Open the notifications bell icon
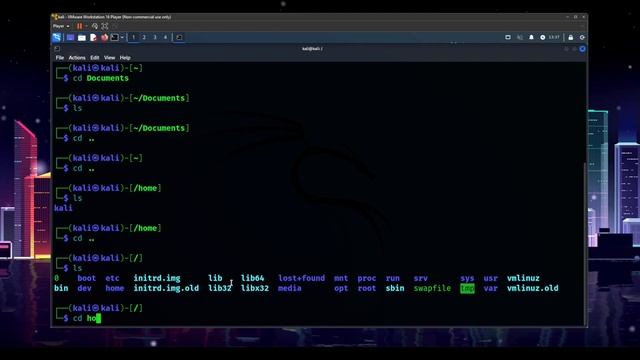This screenshot has height=360, width=640. click(x=531, y=37)
